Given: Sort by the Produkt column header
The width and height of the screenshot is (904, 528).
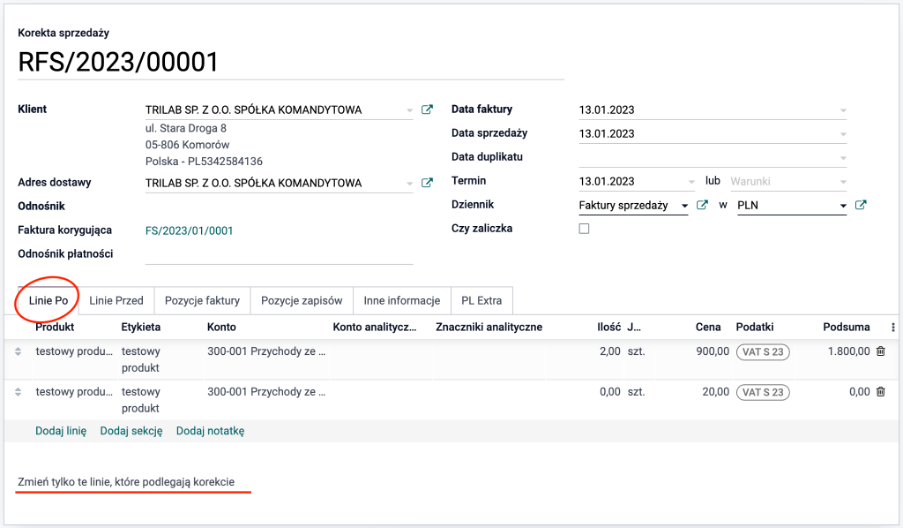Looking at the screenshot, I should [55, 327].
